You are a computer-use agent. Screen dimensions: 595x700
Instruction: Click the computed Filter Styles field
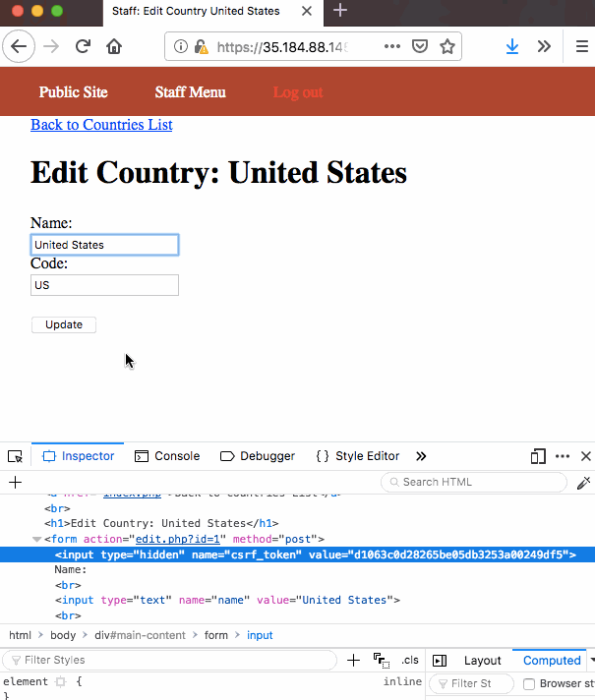tap(472, 684)
